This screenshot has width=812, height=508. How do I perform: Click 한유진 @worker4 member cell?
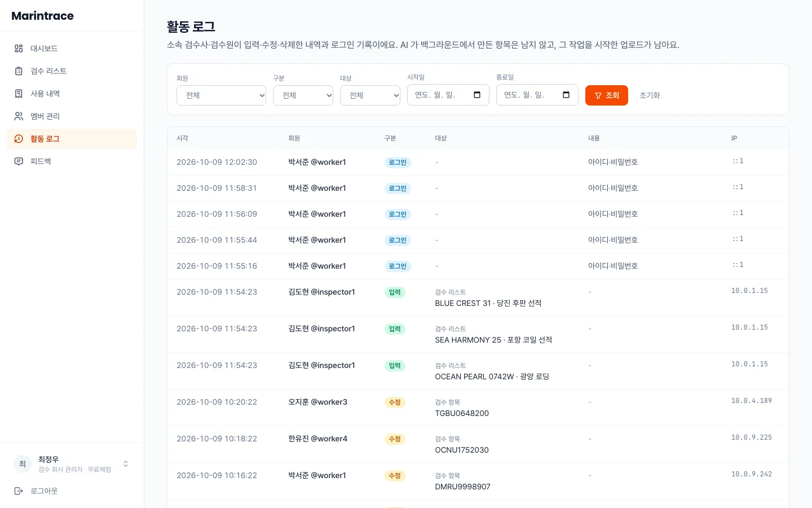point(317,439)
